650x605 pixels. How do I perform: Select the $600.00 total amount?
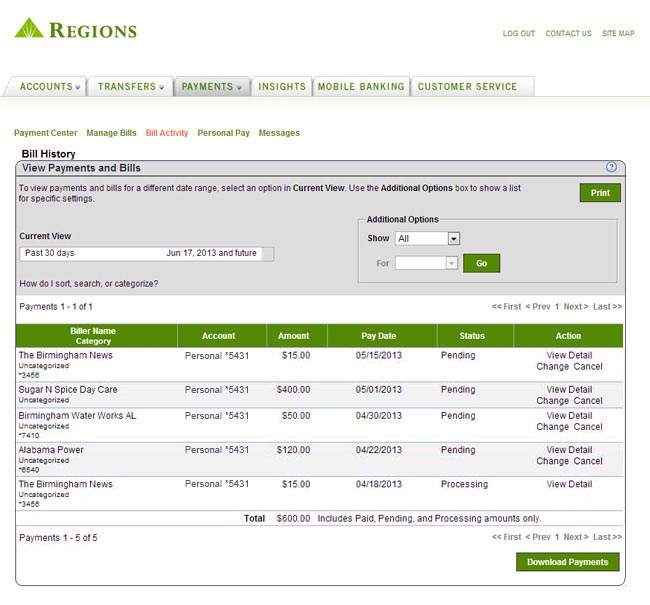click(293, 518)
